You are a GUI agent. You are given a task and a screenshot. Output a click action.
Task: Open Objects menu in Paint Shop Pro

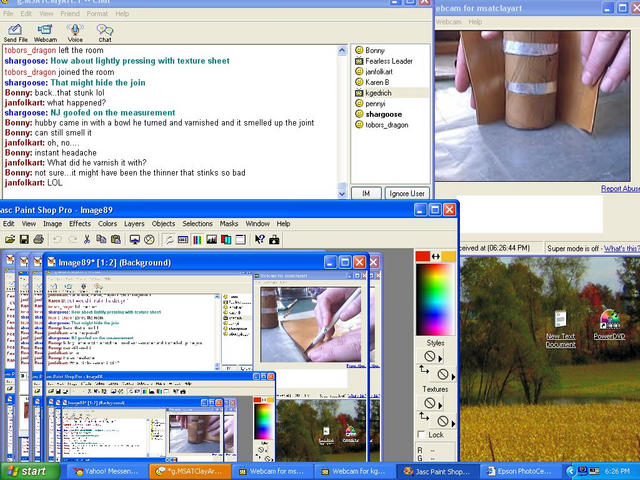(163, 224)
